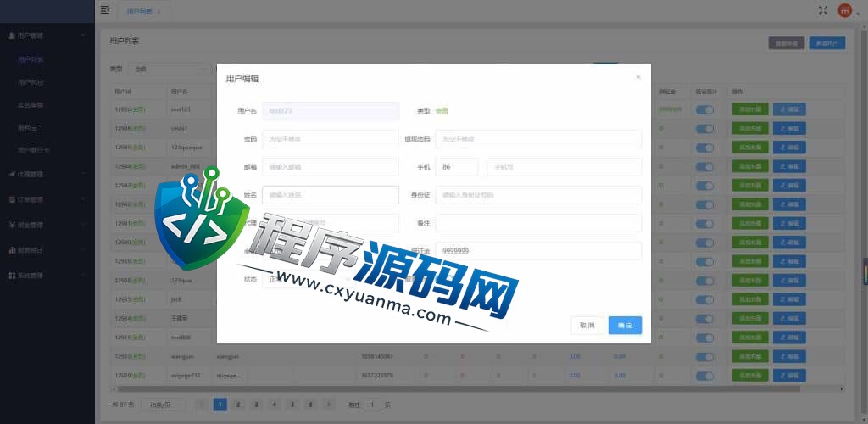Click blue edit pencil button in jack row
Viewport: 868px width, 424px height.
pos(789,299)
